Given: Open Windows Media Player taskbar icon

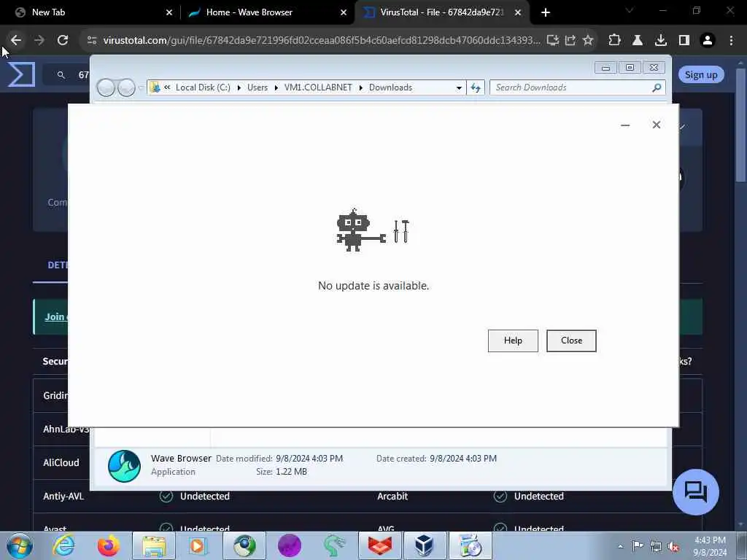Looking at the screenshot, I should (x=197, y=545).
